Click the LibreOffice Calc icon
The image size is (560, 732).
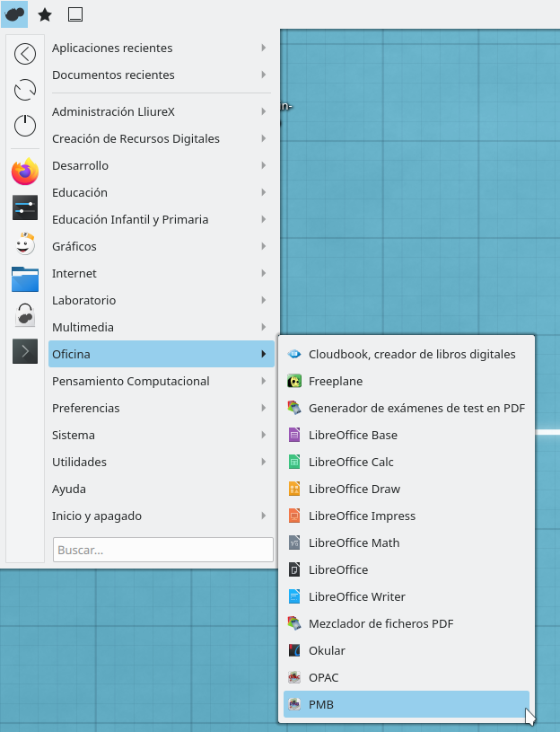(x=293, y=462)
